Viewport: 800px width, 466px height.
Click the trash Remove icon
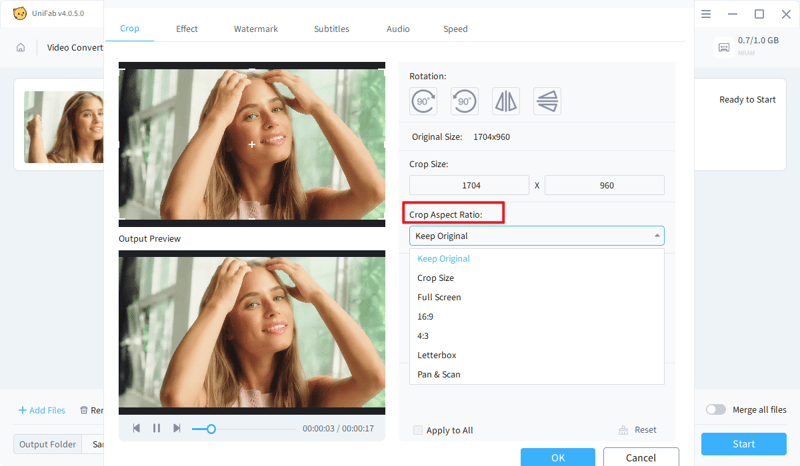[84, 410]
